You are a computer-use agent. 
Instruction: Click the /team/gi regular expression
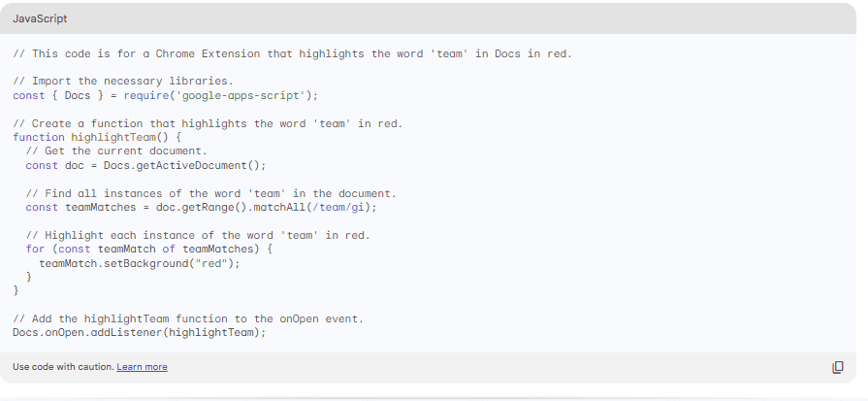(x=338, y=207)
